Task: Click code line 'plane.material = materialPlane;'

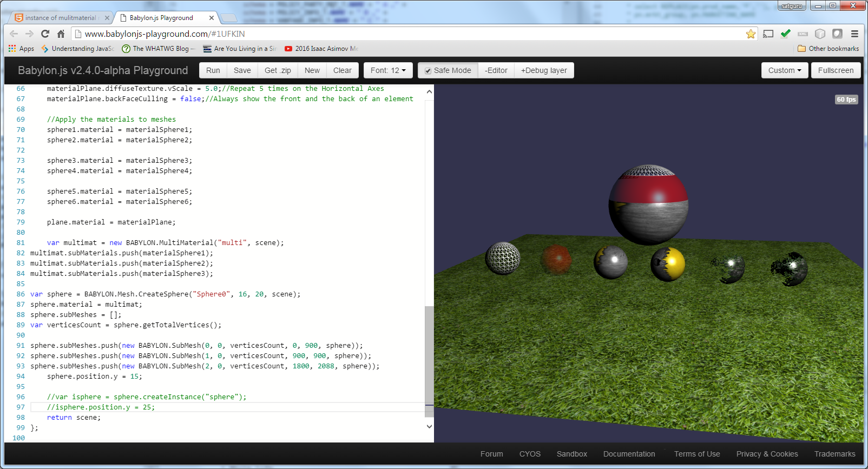Action: pos(111,222)
